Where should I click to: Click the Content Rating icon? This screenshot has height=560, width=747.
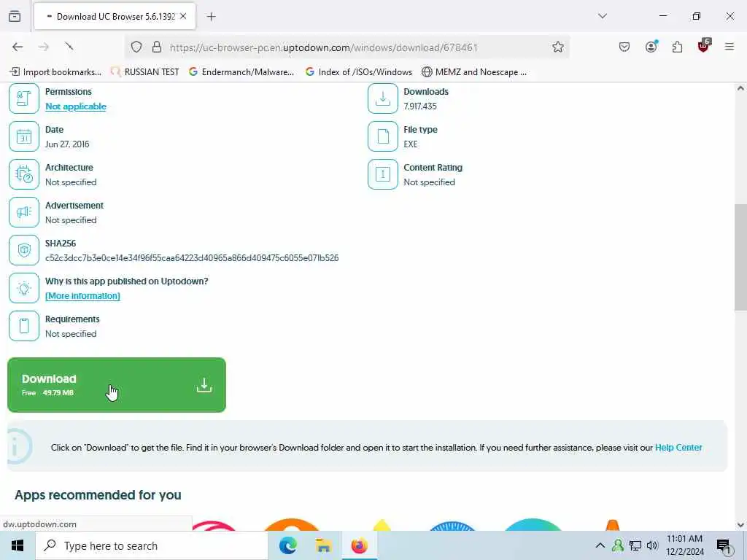(x=382, y=174)
